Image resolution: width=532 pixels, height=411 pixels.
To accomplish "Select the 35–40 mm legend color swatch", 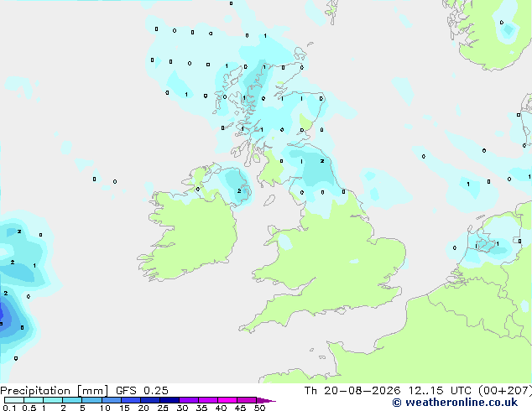I will pos(208,400).
